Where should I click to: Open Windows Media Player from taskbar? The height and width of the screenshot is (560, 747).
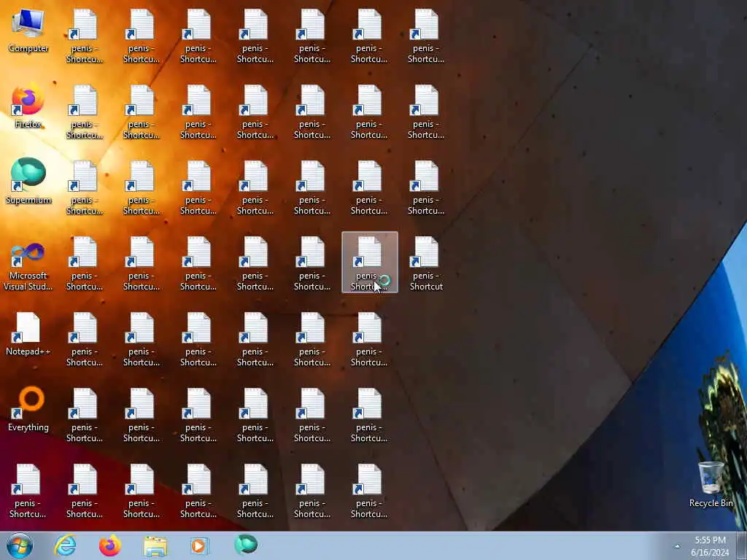click(199, 545)
